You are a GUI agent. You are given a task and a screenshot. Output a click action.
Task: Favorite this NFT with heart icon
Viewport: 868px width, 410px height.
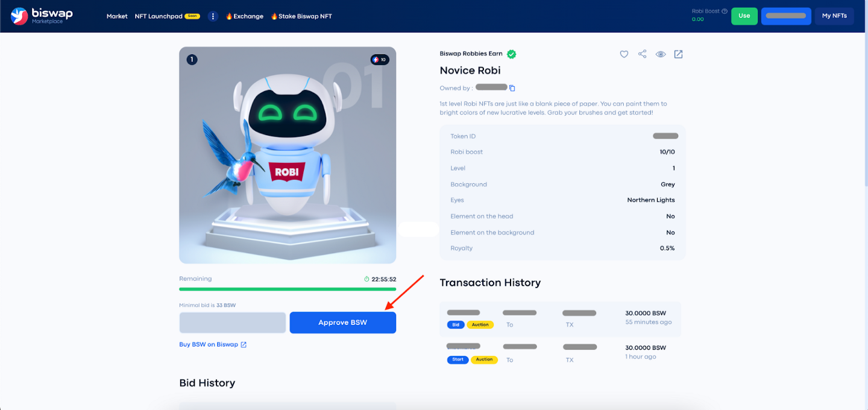tap(624, 54)
